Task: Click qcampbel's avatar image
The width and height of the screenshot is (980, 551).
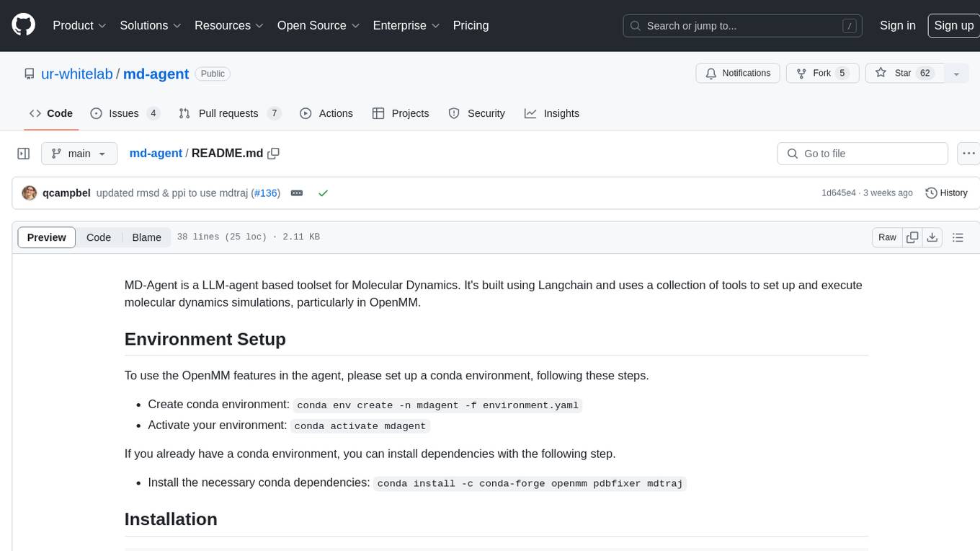Action: 30,193
